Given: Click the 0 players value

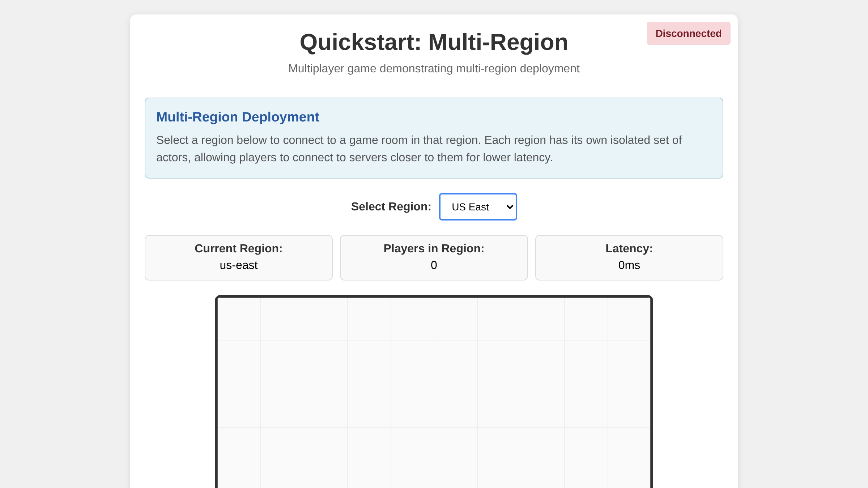Looking at the screenshot, I should pos(433,265).
